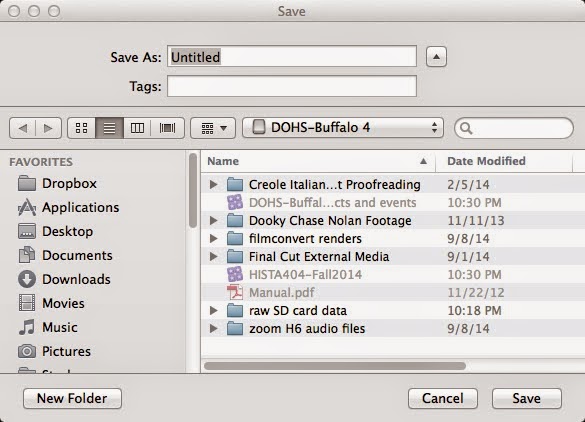585x422 pixels.
Task: Open the item arrangement dropdown
Action: (x=213, y=128)
